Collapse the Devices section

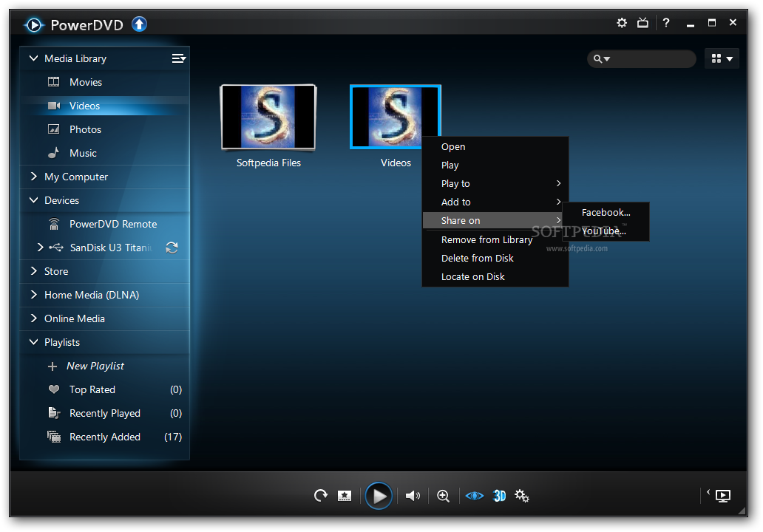tap(33, 200)
